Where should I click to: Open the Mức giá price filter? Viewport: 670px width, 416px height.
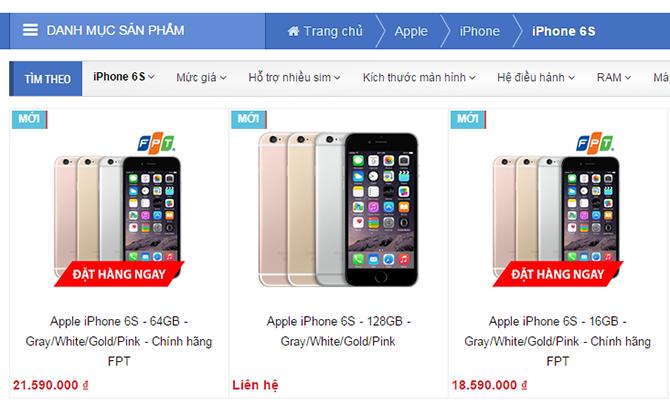(201, 77)
